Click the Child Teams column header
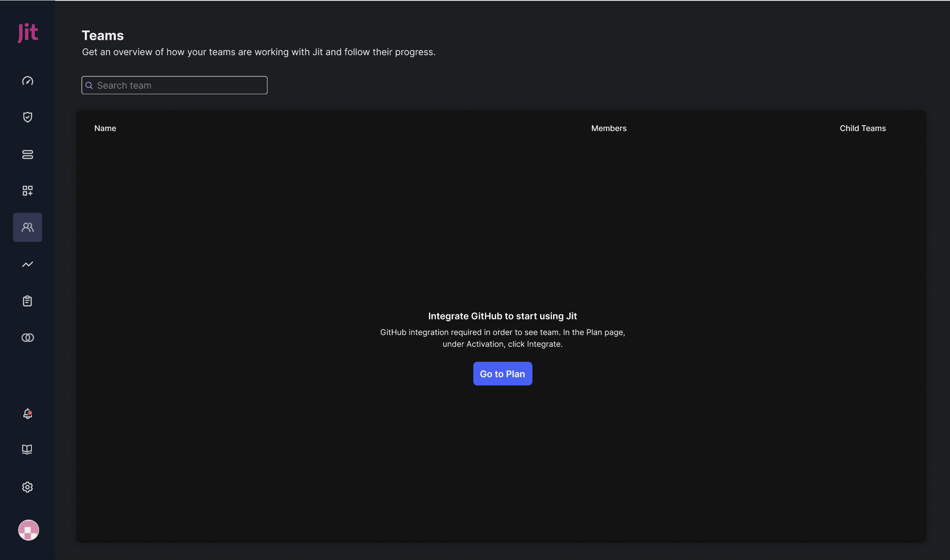This screenshot has height=560, width=950. pos(862,128)
